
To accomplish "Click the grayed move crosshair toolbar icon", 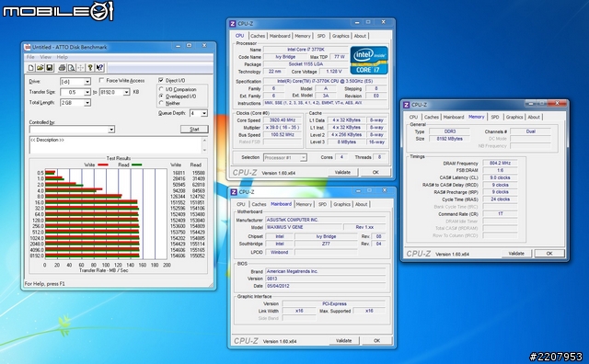I will pos(80,68).
